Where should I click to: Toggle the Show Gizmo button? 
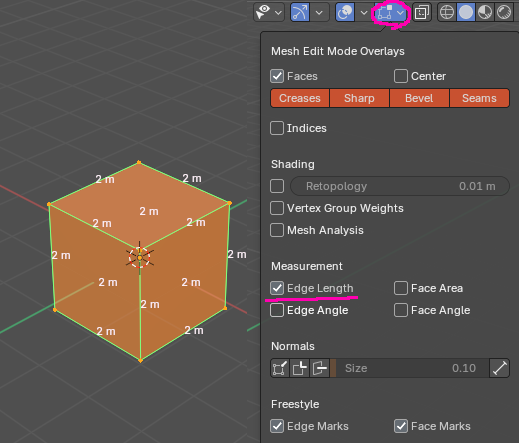[300, 13]
